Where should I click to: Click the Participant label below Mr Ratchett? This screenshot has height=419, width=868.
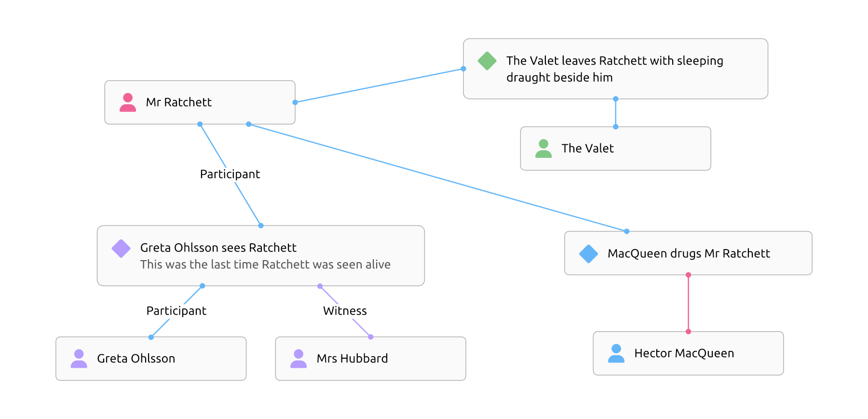[230, 174]
